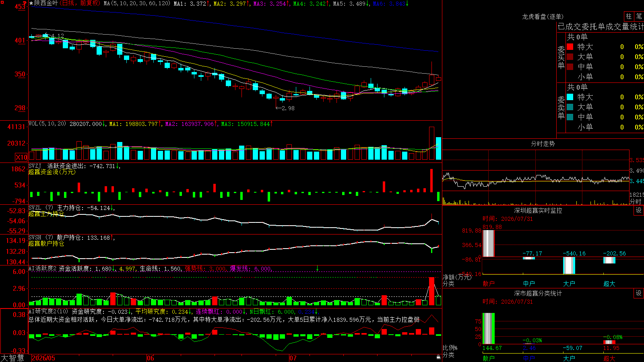
Task: Open 设 settings for 深市超赢分类统计 panel
Action: [639, 293]
